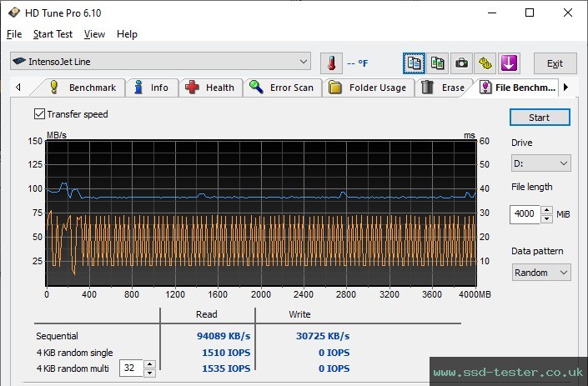Maximize the HD Tune Pro window
The height and width of the screenshot is (386, 588).
pos(530,13)
